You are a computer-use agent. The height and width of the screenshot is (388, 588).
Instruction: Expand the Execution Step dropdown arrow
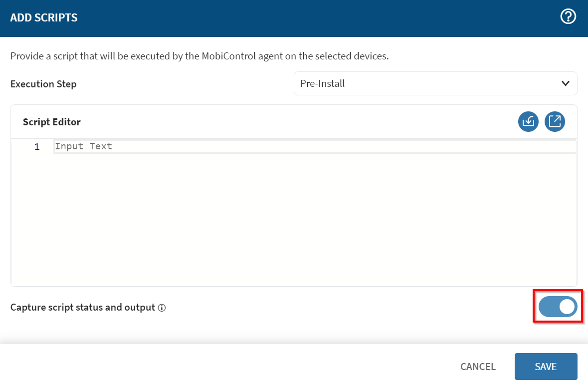[x=566, y=83]
